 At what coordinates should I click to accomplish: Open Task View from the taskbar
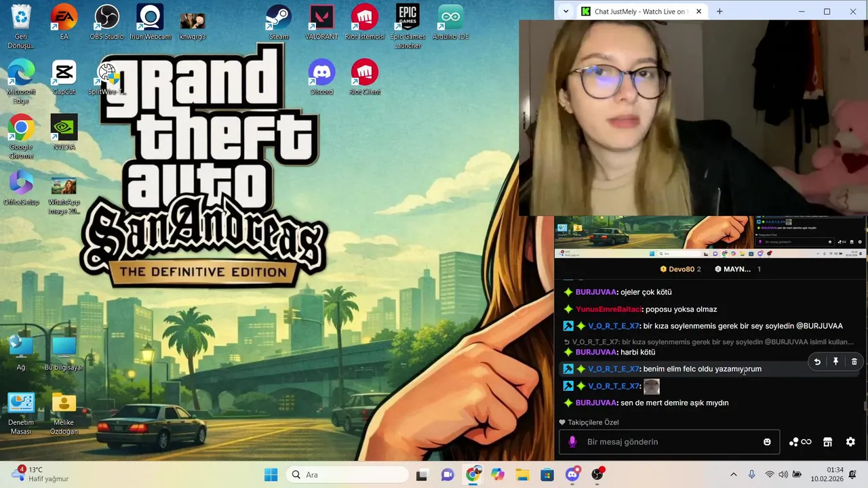(x=422, y=474)
